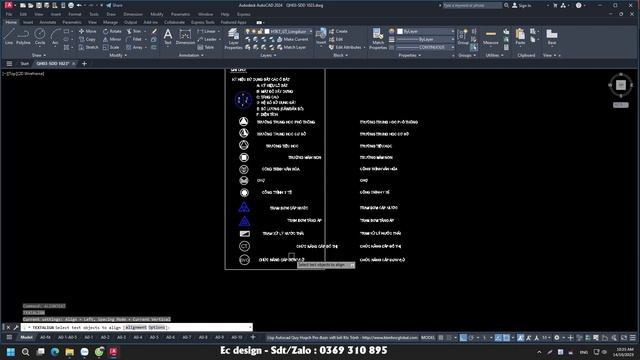Expand the Annotation panel
Viewport: 640px width, 360px height.
coord(191,55)
